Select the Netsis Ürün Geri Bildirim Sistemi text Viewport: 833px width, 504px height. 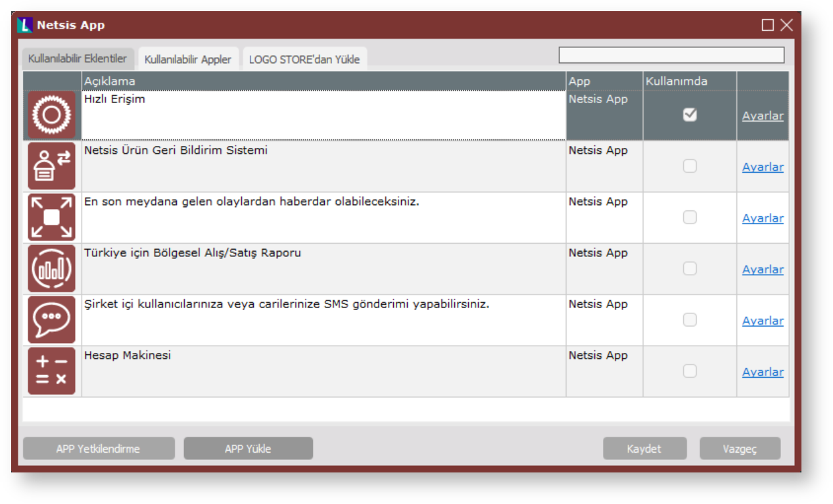(x=176, y=150)
